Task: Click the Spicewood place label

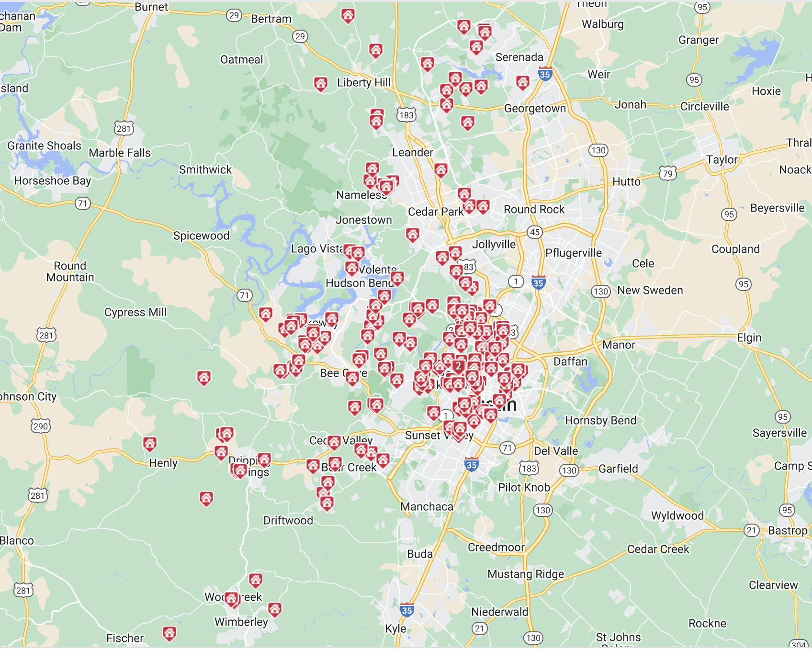Action: point(202,236)
